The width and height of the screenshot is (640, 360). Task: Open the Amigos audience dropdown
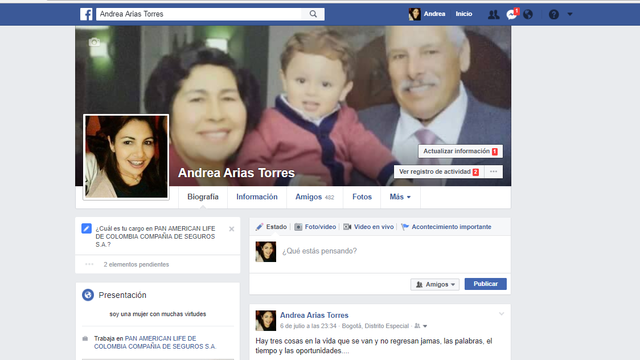(435, 284)
